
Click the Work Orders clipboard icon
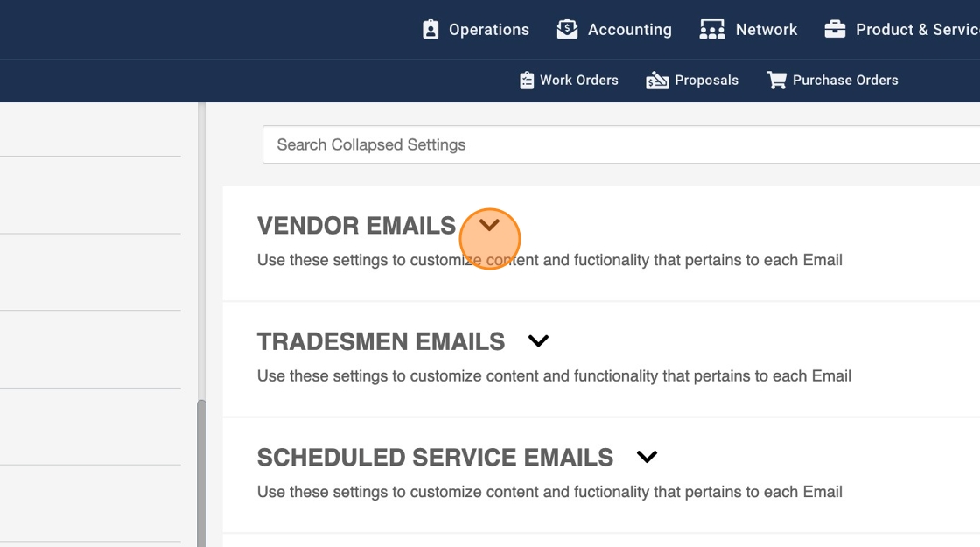pyautogui.click(x=527, y=81)
